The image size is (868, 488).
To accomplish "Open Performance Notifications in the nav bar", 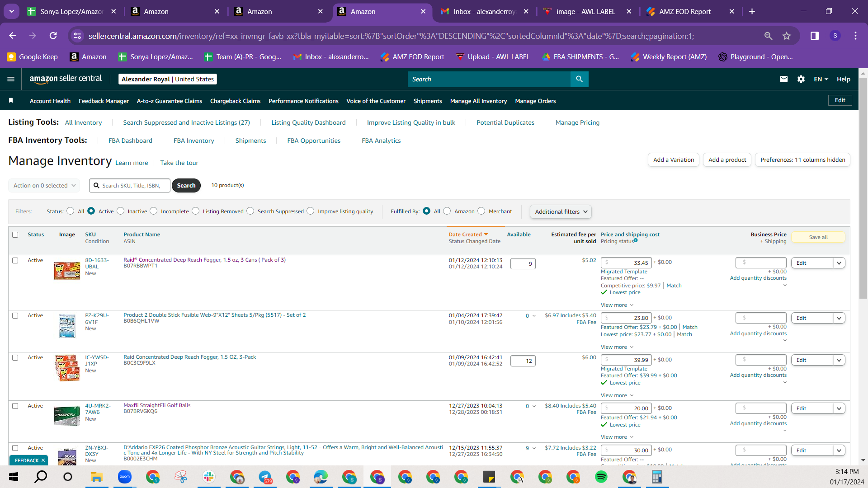I will pos(303,101).
